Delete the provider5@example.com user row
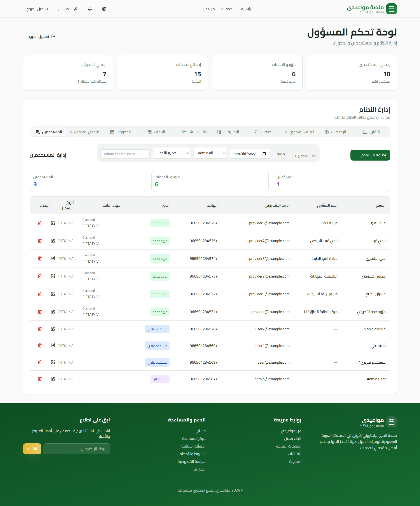 (x=40, y=223)
